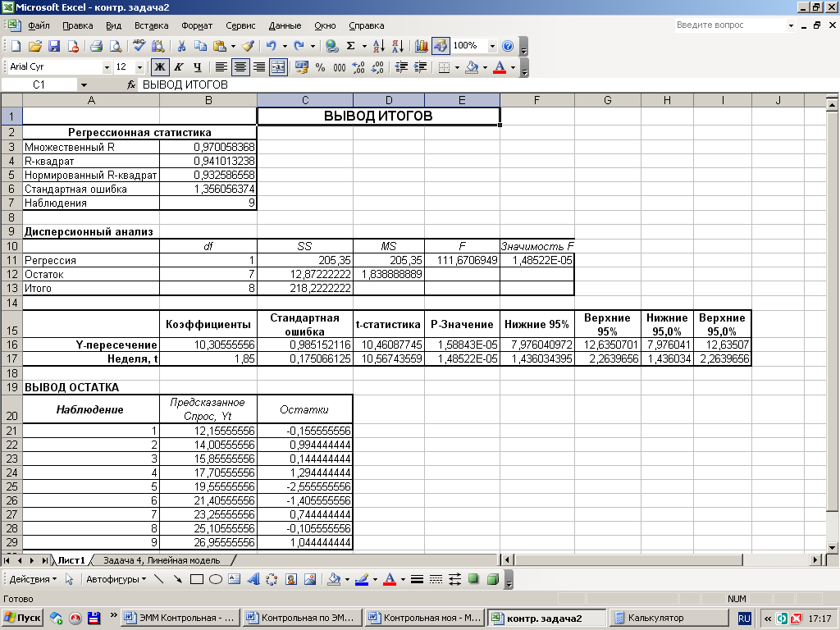The height and width of the screenshot is (630, 840).
Task: Toggle center alignment
Action: [x=240, y=67]
